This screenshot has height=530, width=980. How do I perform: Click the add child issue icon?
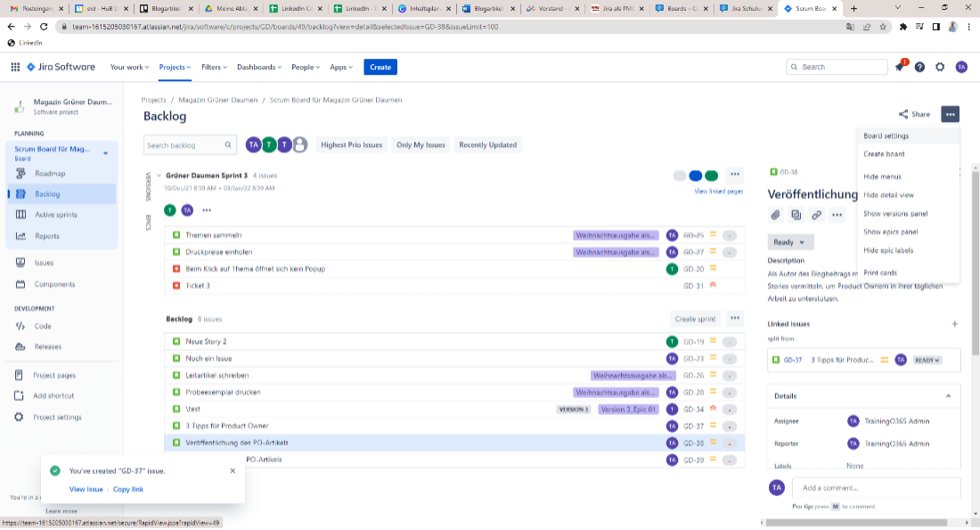(x=796, y=215)
